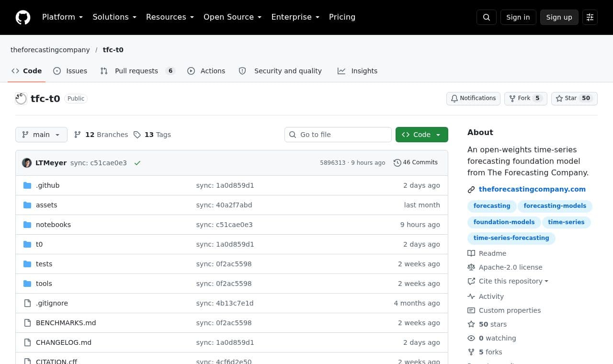This screenshot has height=364, width=613.
Task: Open theforecastingcompany owner link in breadcrumb
Action: point(50,50)
